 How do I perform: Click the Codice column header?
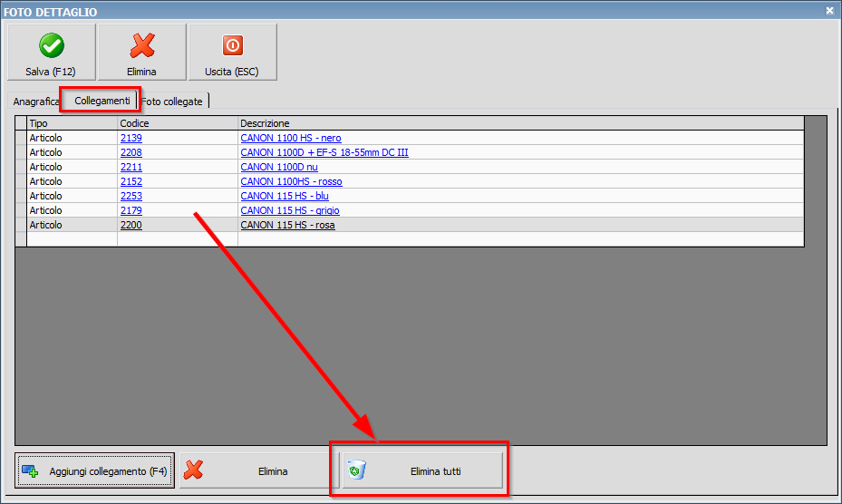click(x=178, y=123)
